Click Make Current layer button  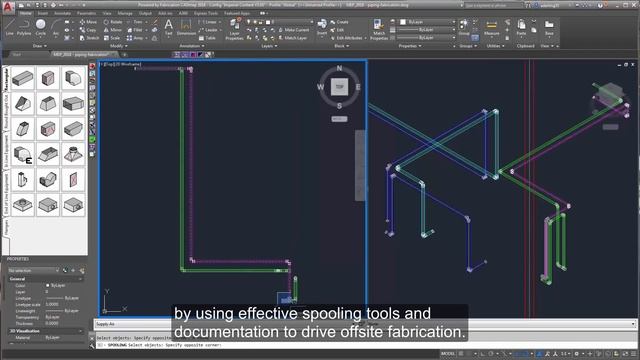pyautogui.click(x=293, y=30)
